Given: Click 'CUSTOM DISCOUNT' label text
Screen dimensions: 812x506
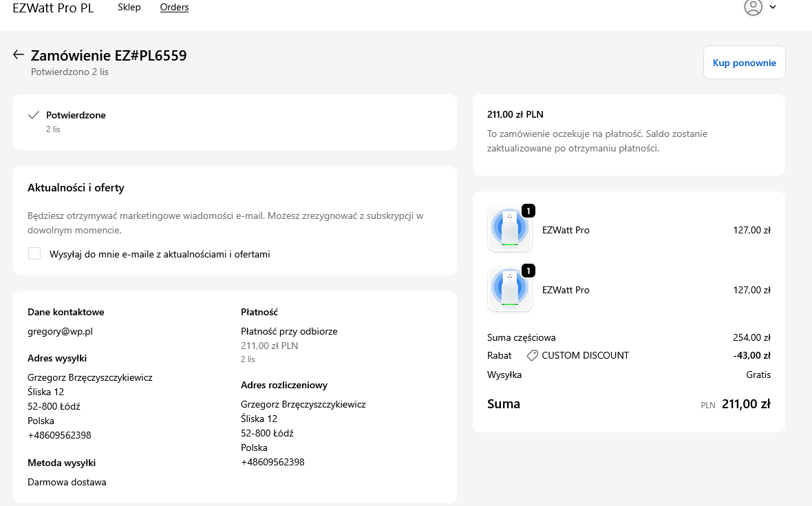Looking at the screenshot, I should pyautogui.click(x=585, y=356).
